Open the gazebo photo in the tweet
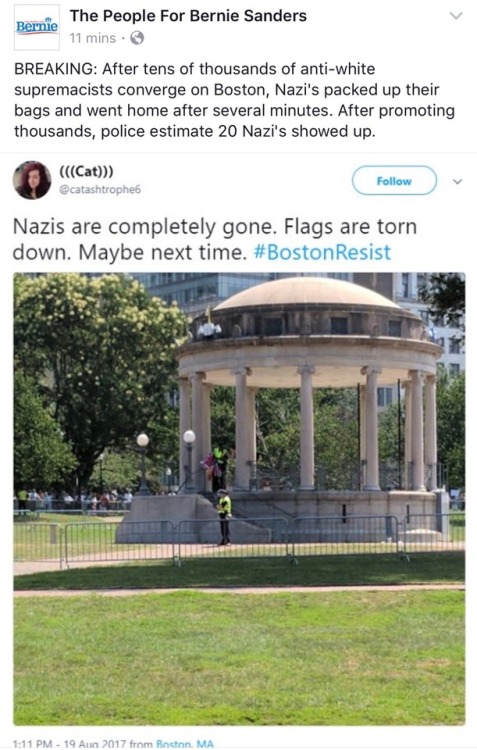This screenshot has height=750, width=477. pos(239,498)
